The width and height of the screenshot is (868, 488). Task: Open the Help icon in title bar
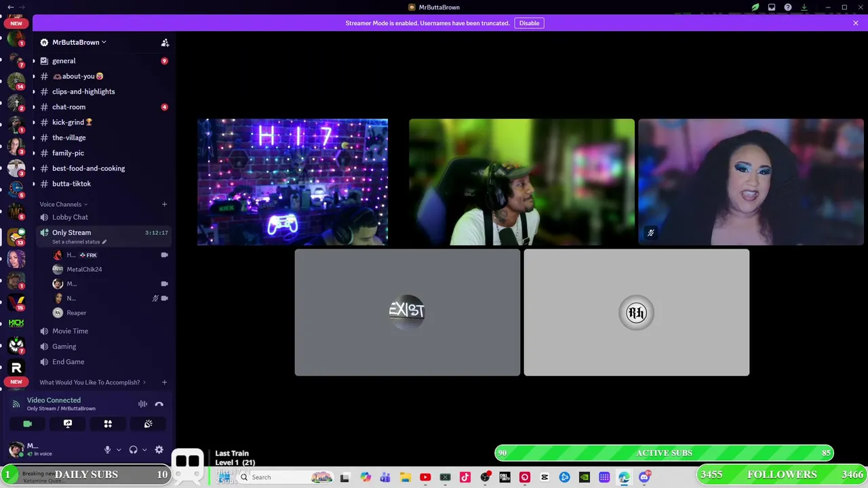[788, 7]
